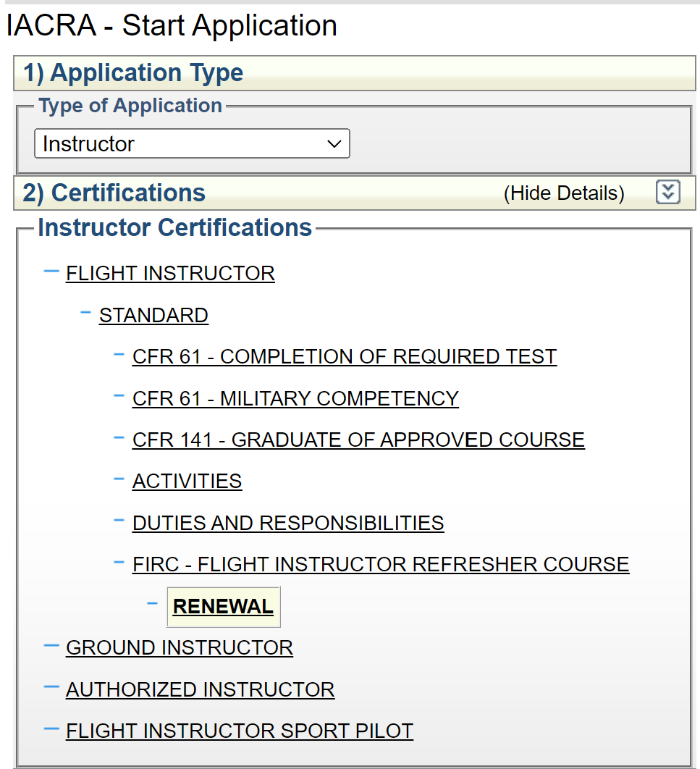Viewport: 700px width, 769px height.
Task: Select the FLIGHT INSTRUCTOR certification link
Action: tap(170, 274)
